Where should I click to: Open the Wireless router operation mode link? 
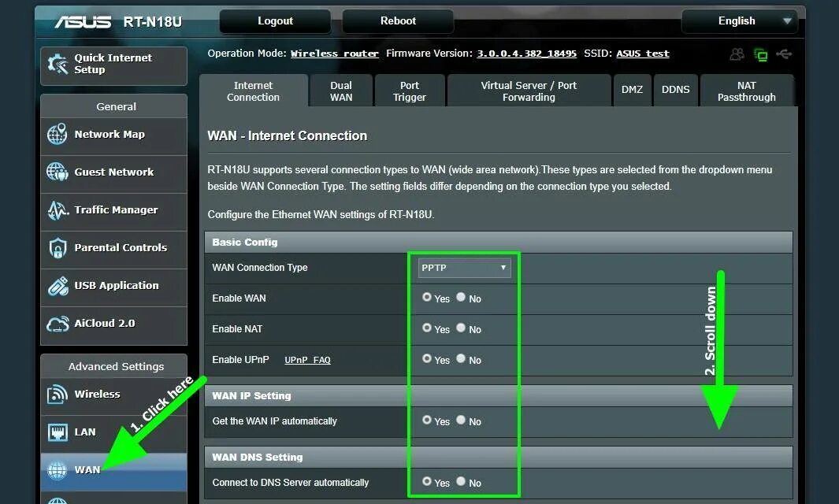(x=335, y=54)
